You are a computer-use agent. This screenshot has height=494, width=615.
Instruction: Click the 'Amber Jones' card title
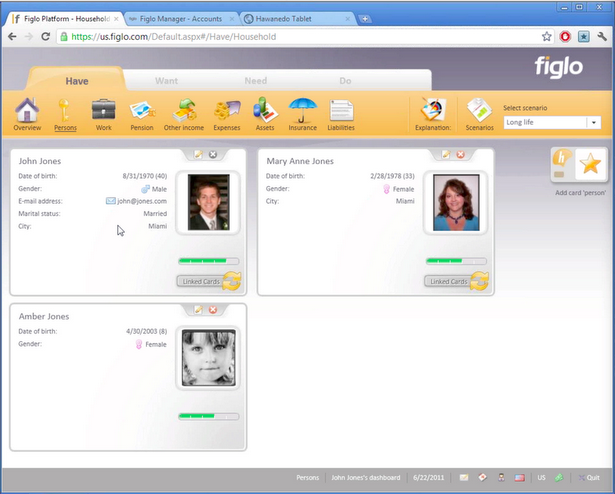pos(44,316)
